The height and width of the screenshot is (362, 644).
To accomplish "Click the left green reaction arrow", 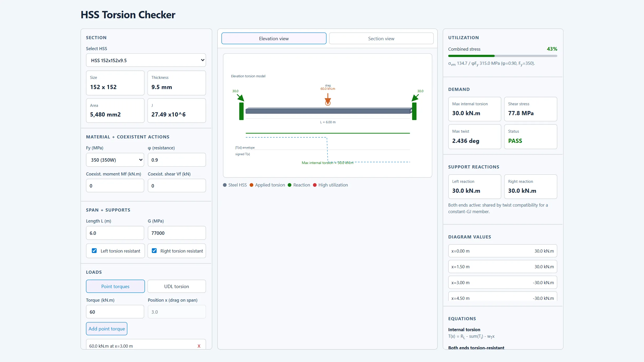I will [240, 97].
